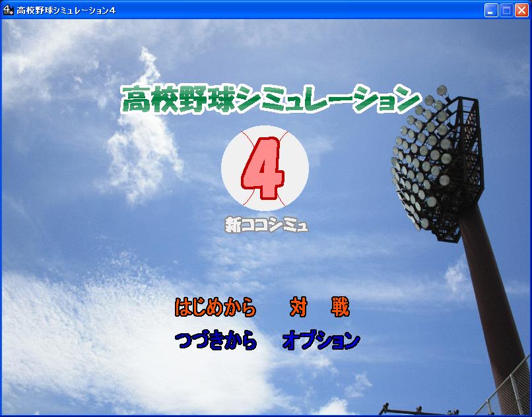The width and height of the screenshot is (532, 417).
Task: Start a new game with はじめから
Action: [x=215, y=307]
